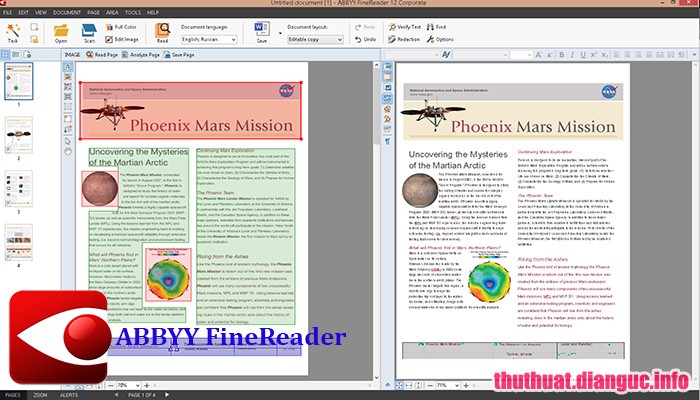Apply superscript formatting
Image resolution: width=700 pixels, height=400 pixels.
pos(594,54)
